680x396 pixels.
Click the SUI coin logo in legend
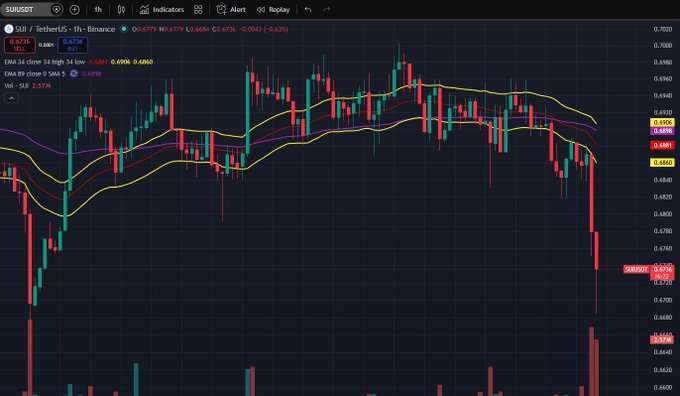pos(9,29)
